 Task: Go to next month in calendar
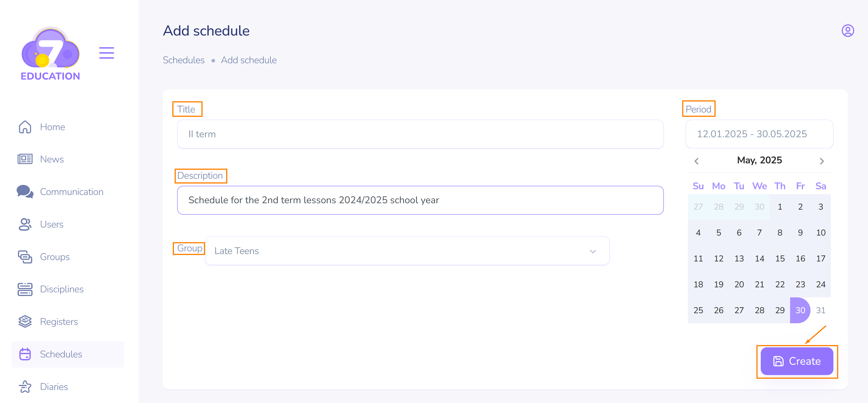(821, 161)
